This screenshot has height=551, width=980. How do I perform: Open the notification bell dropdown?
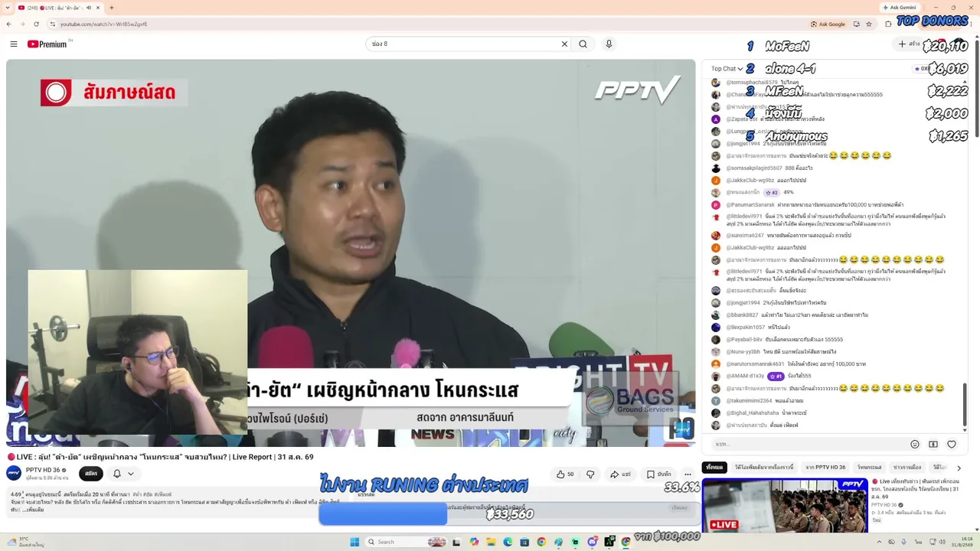(x=122, y=474)
